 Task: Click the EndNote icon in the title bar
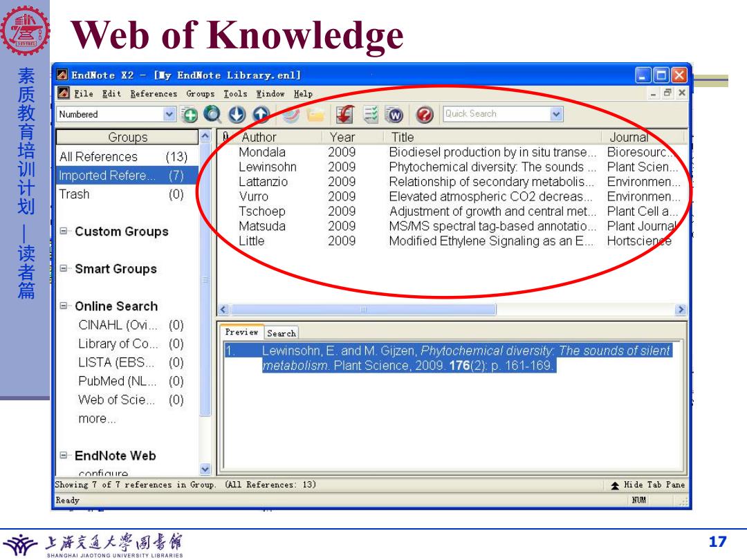(x=62, y=75)
